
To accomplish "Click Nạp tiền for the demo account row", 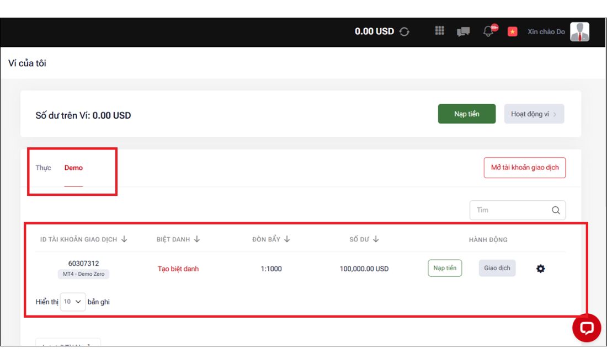I will pyautogui.click(x=445, y=268).
